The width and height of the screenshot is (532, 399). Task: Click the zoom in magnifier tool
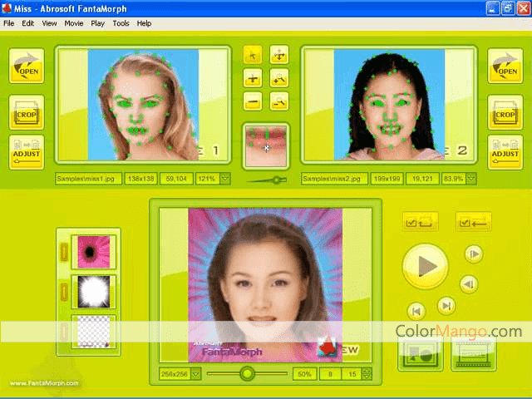tap(279, 79)
